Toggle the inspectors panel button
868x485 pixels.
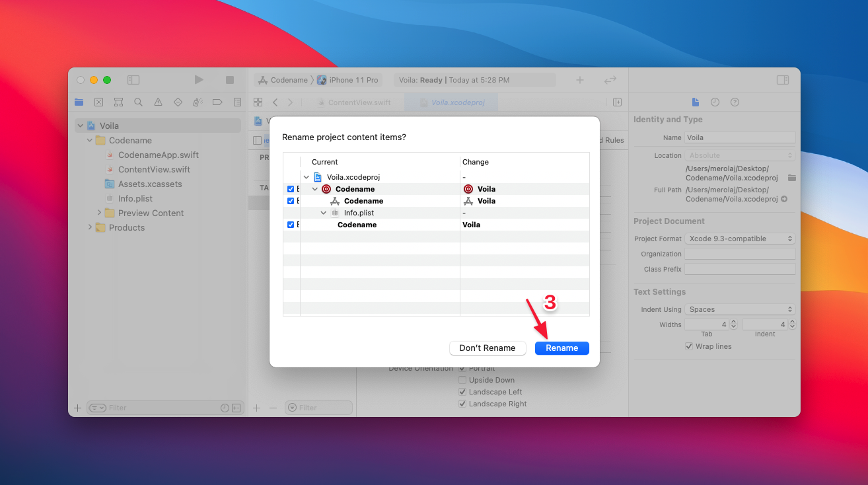(783, 80)
